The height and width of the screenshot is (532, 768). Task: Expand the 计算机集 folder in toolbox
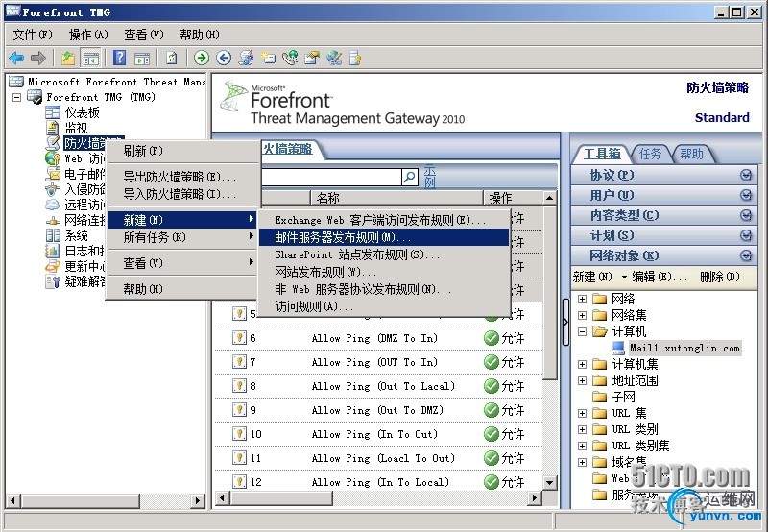click(582, 364)
